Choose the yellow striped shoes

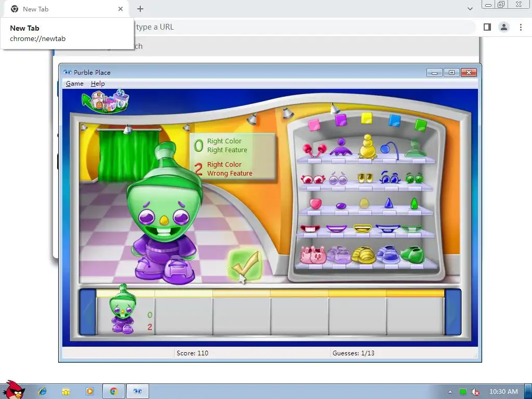pos(364,255)
